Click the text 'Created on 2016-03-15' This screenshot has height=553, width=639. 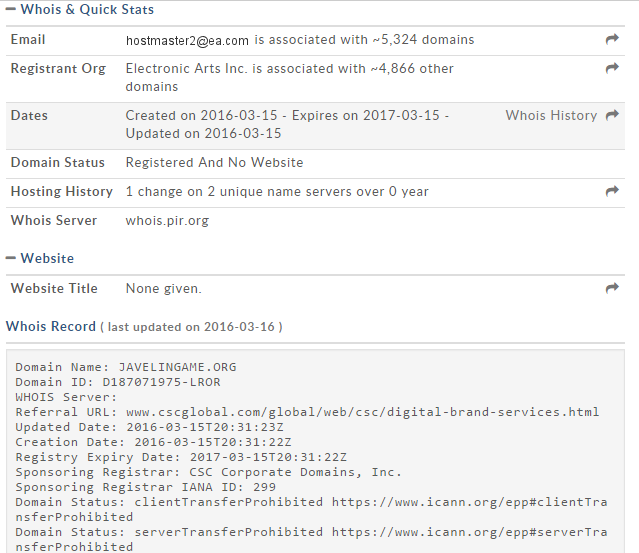click(x=201, y=115)
